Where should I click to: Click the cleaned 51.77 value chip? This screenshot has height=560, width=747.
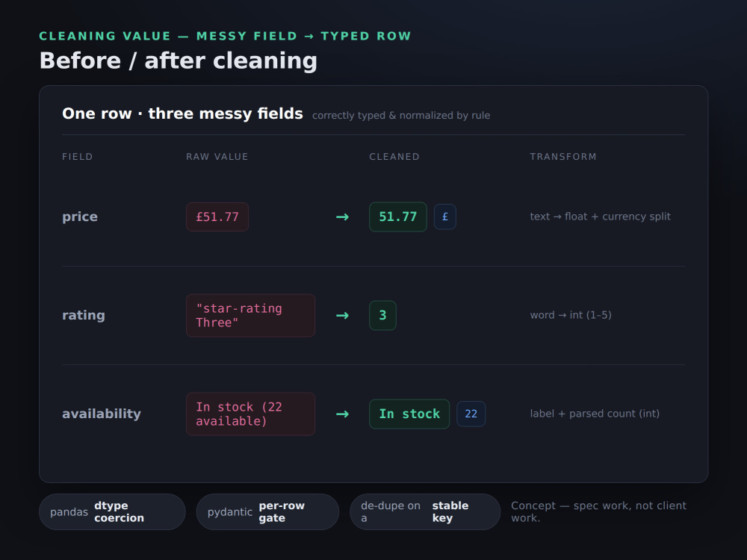click(398, 217)
